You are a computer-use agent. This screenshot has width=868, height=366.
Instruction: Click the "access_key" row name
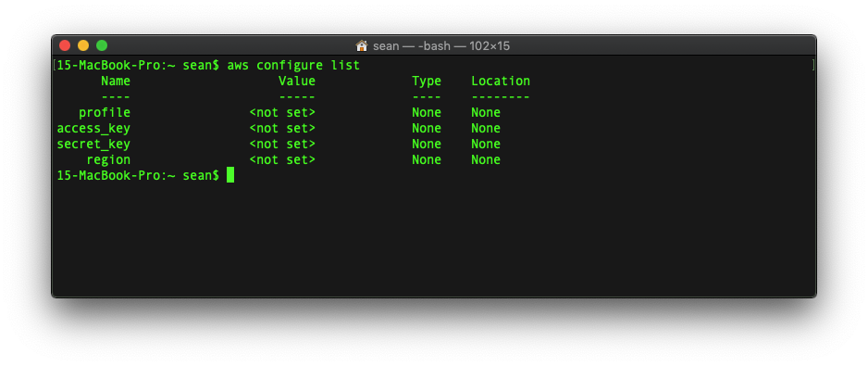tap(93, 129)
